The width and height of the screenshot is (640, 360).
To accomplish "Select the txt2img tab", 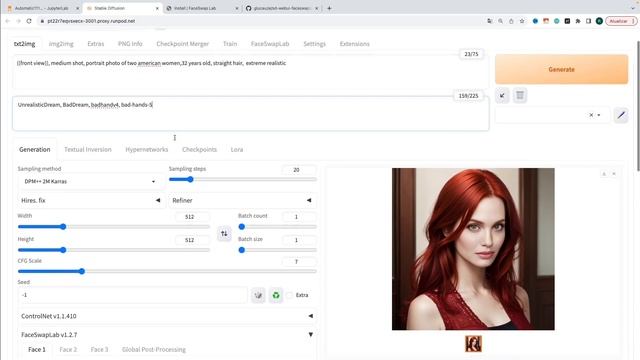I will (24, 44).
